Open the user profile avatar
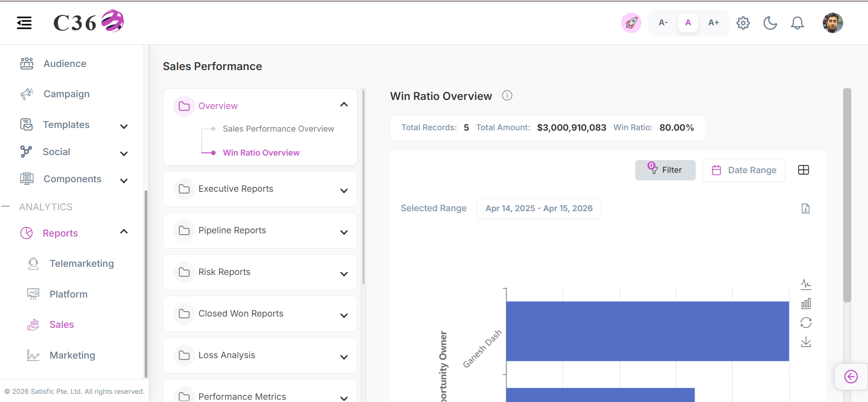The image size is (868, 402). (833, 23)
